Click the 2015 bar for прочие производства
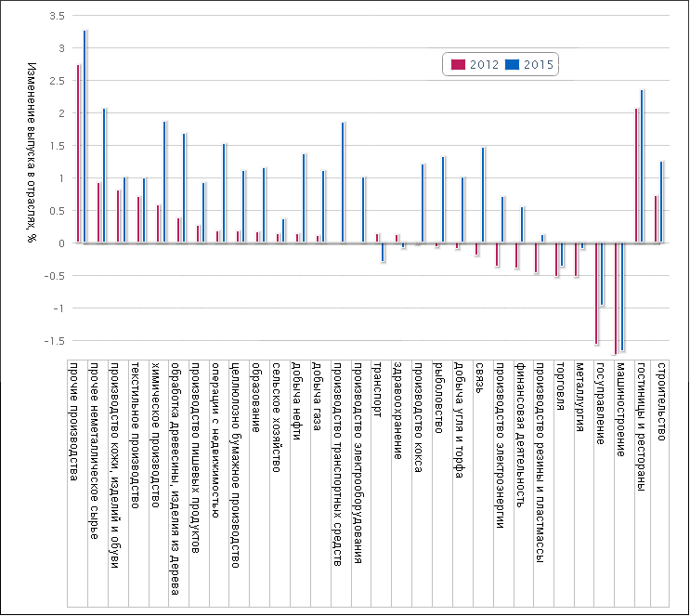This screenshot has width=690, height=616. coord(85,137)
